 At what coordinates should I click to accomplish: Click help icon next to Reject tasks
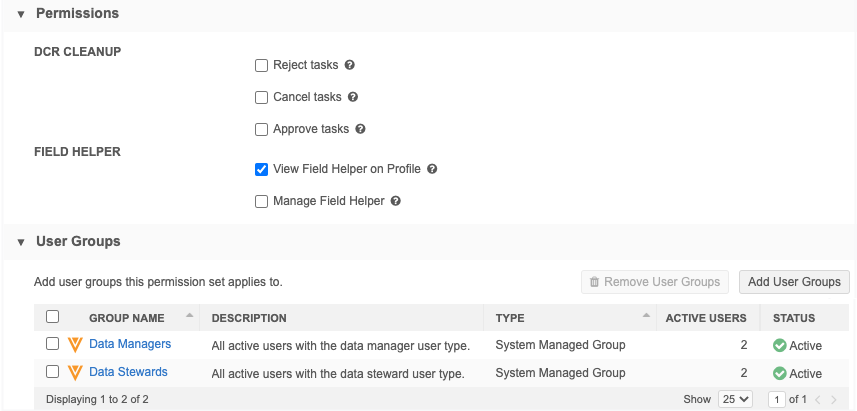pyautogui.click(x=350, y=65)
